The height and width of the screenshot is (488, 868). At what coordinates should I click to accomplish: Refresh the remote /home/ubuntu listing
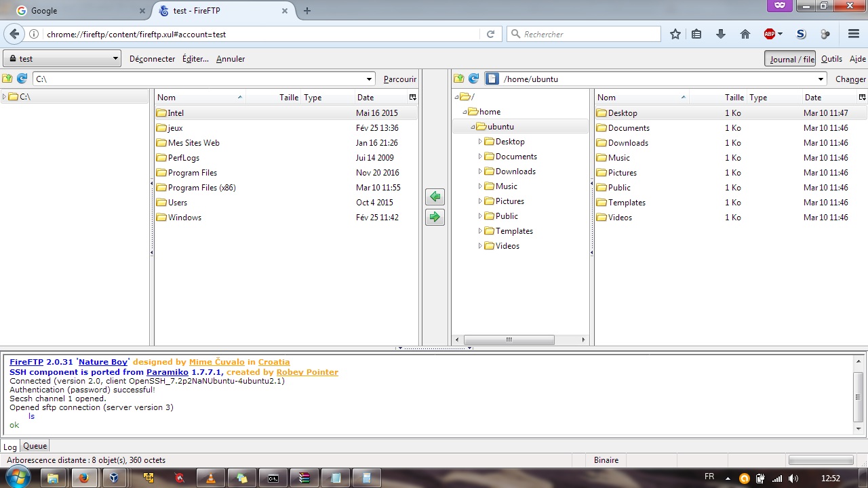[473, 79]
